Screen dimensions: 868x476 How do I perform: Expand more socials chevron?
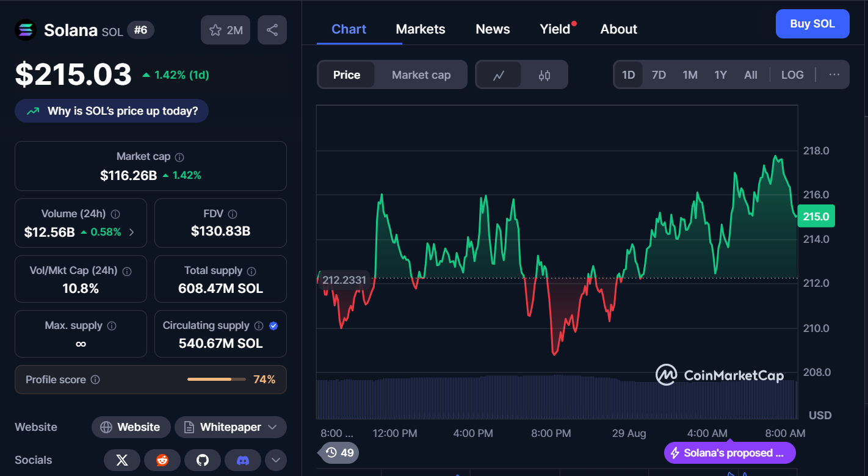coord(276,460)
